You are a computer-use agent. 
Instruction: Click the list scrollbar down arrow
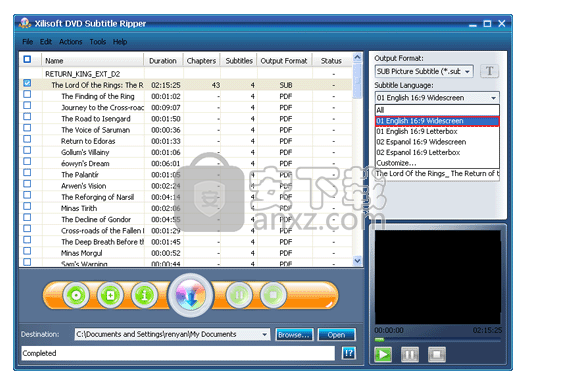(x=357, y=261)
